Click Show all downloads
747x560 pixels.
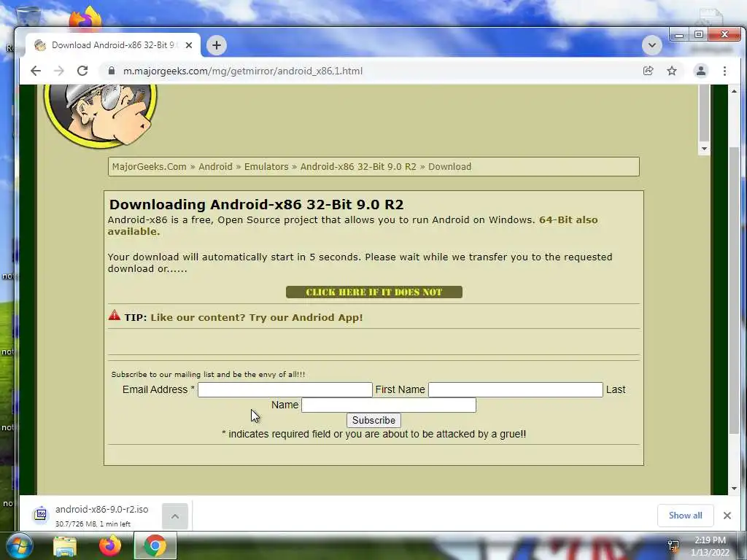(x=685, y=516)
